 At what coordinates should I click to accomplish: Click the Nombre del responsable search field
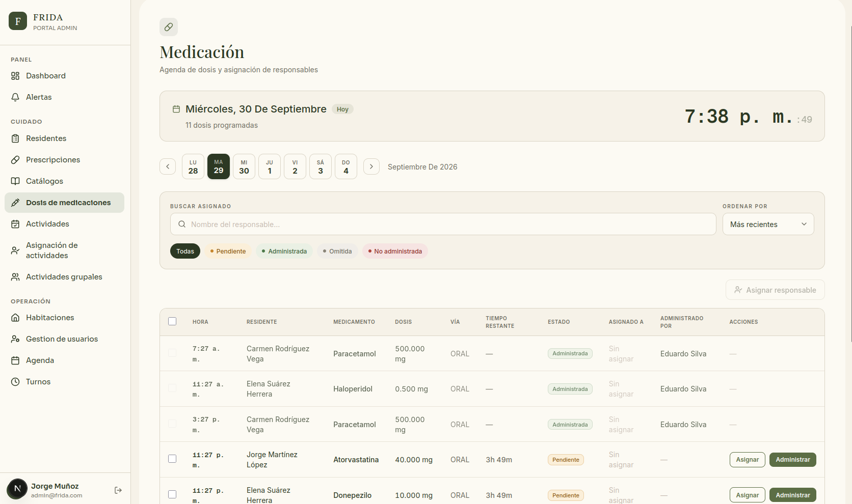(443, 224)
